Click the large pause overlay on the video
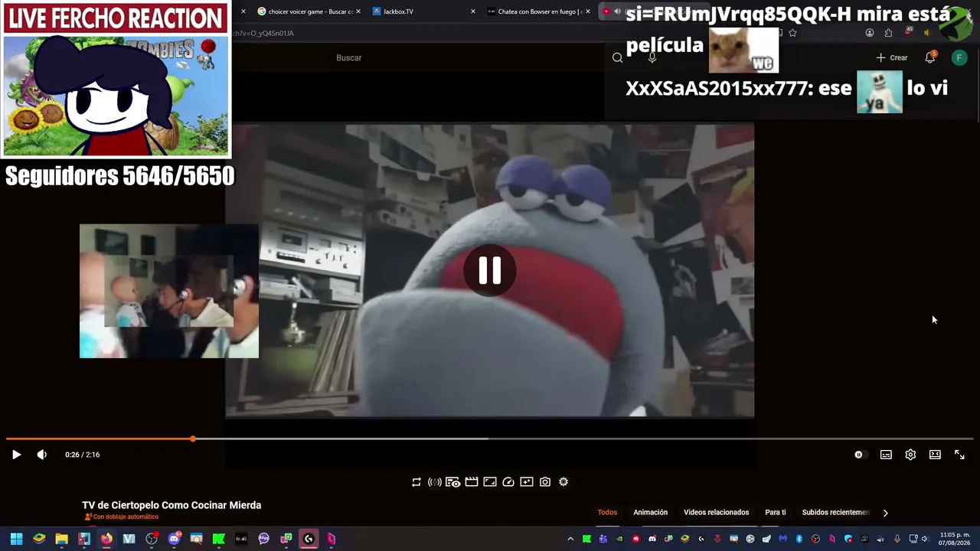This screenshot has height=551, width=980. [x=490, y=270]
